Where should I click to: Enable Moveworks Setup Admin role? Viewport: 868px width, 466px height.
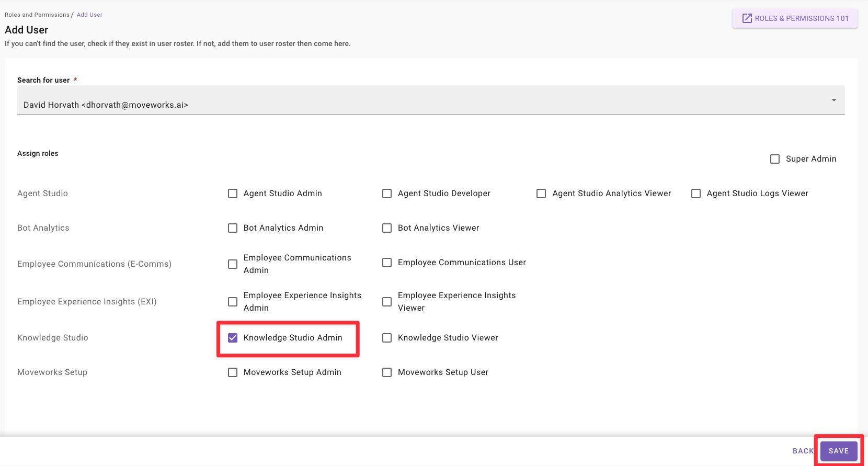233,372
